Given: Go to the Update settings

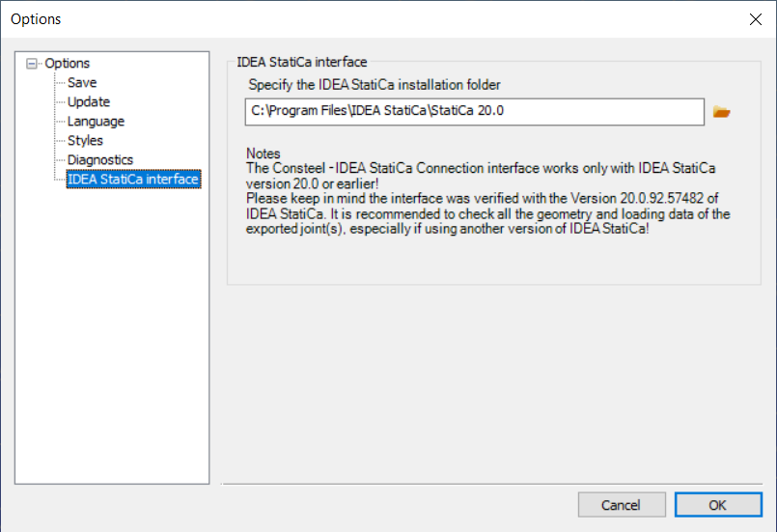Looking at the screenshot, I should [89, 101].
